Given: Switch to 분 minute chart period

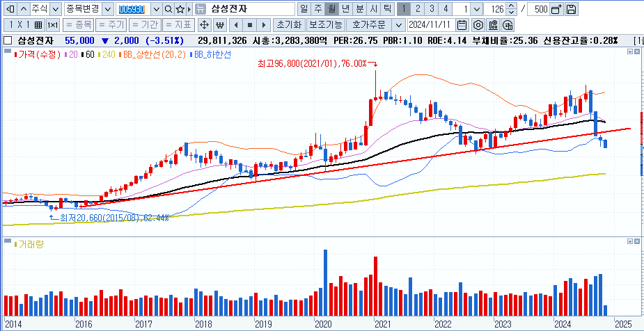Looking at the screenshot, I should [x=359, y=8].
